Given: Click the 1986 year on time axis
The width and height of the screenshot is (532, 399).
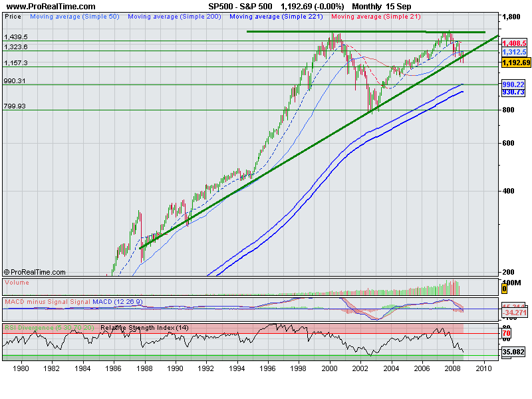Looking at the screenshot, I should tap(113, 368).
